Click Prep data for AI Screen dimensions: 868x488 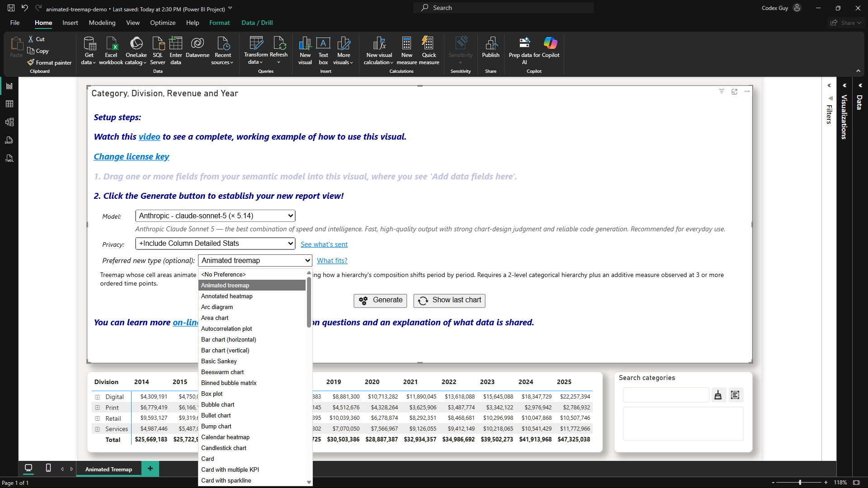[524, 51]
